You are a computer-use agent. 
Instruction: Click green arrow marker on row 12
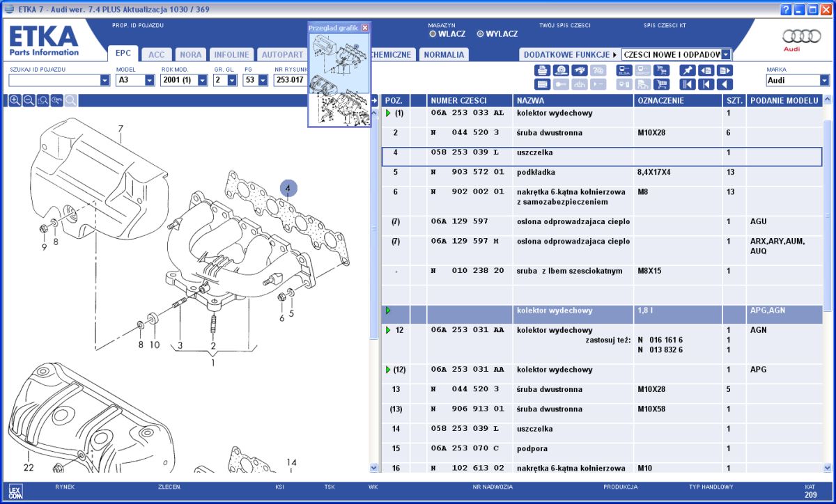388,330
